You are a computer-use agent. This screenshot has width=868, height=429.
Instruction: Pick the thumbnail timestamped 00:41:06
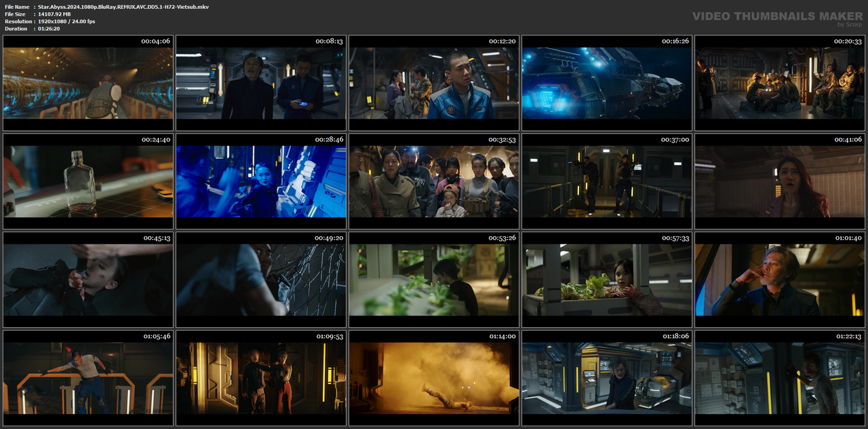780,181
